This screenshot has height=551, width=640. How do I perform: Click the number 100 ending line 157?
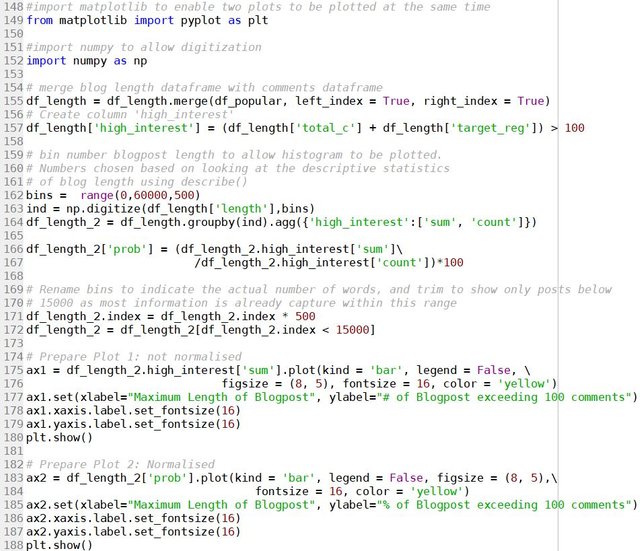click(x=575, y=128)
